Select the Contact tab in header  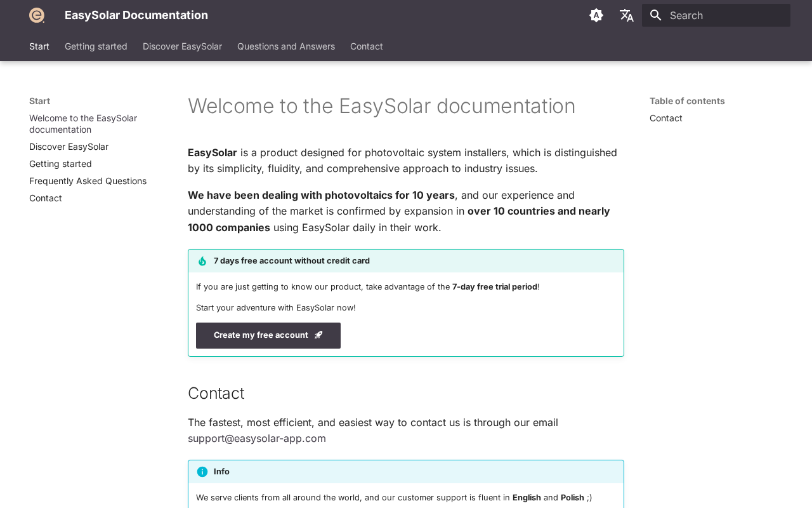pyautogui.click(x=367, y=46)
